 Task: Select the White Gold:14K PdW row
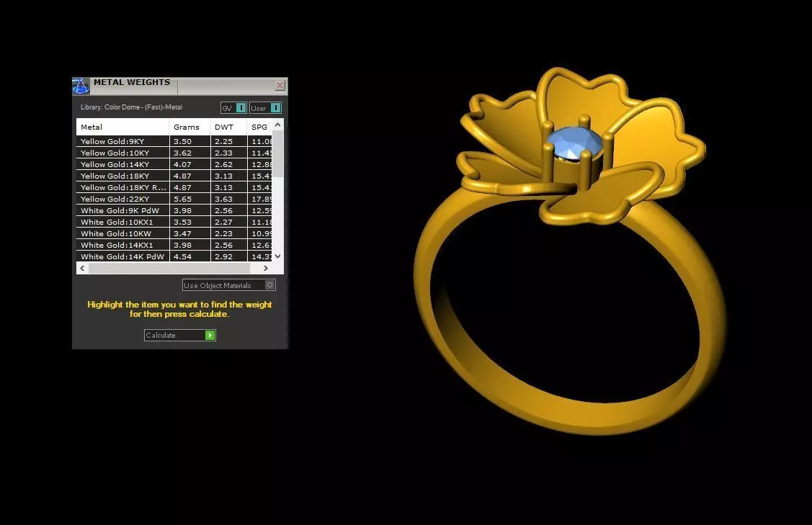(174, 256)
